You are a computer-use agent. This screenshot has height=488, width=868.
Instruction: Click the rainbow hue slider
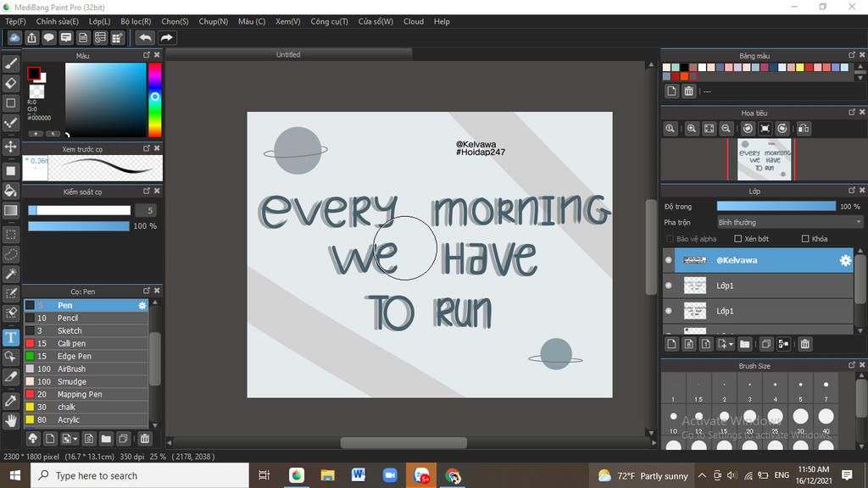(155, 100)
